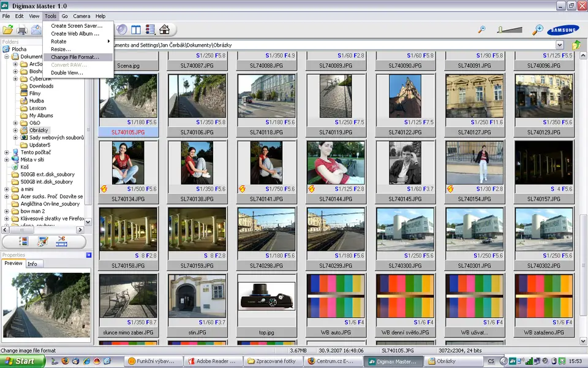Click the zoom out magnifier icon
Screen dimensions: 588x368
pos(482,29)
